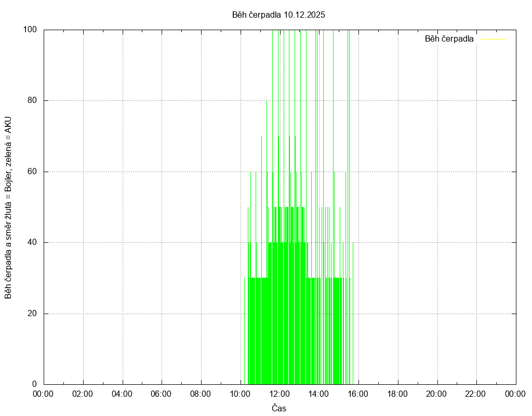532x416 pixels.
Task: Select the 06:00 time tick label
Action: tap(161, 394)
